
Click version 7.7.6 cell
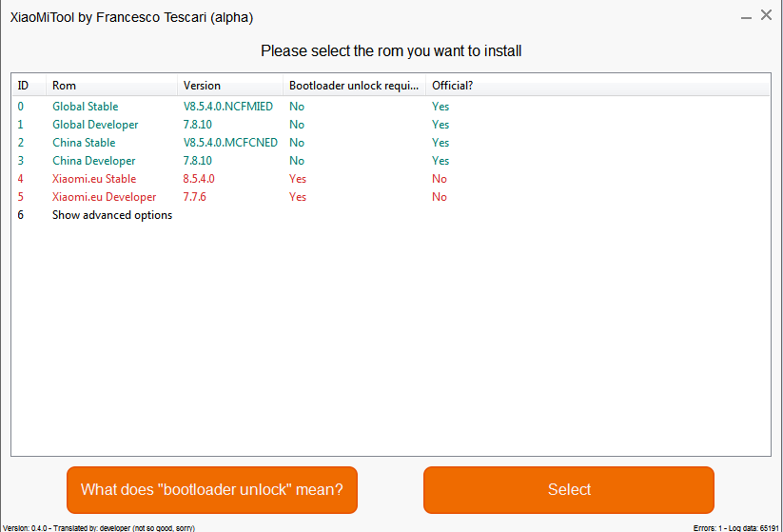click(x=194, y=197)
